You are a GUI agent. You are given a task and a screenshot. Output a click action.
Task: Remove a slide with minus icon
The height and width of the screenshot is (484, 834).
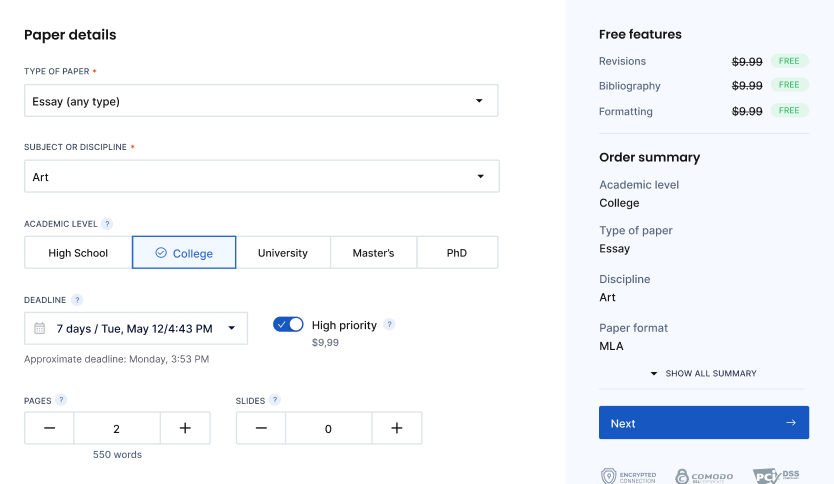261,428
